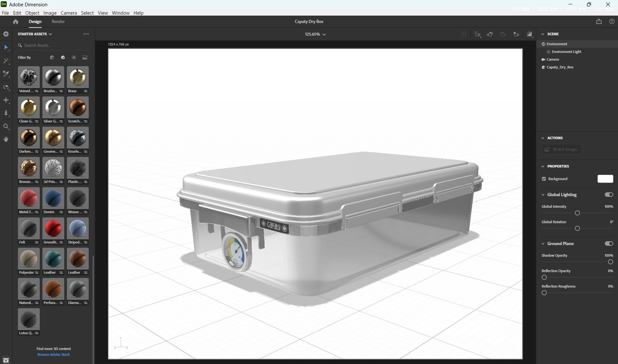This screenshot has width=618, height=364.
Task: Click the Search Assets field
Action: click(54, 45)
